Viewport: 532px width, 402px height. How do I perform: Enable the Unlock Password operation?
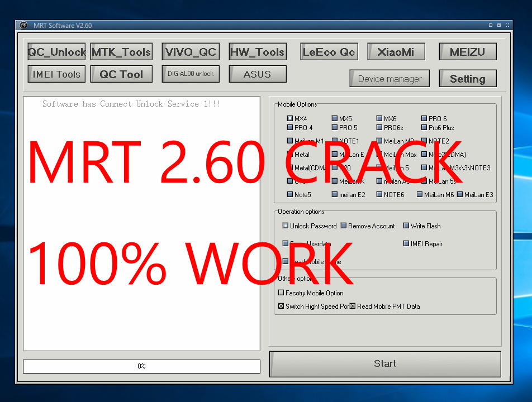click(286, 226)
